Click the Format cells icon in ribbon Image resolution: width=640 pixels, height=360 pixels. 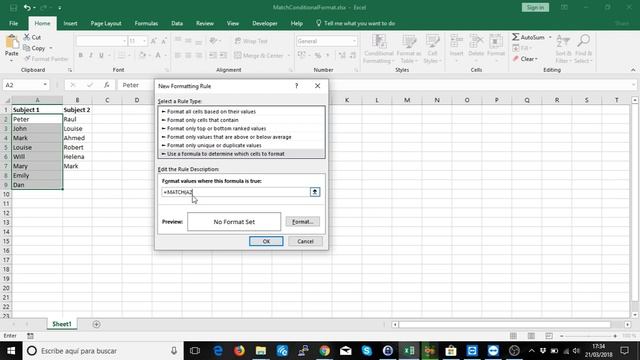click(x=496, y=42)
